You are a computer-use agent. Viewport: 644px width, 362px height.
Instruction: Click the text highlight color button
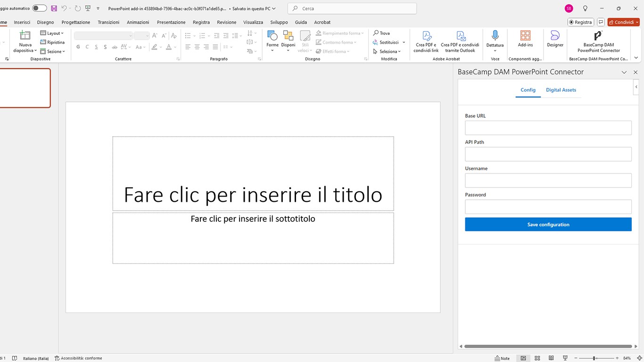154,47
